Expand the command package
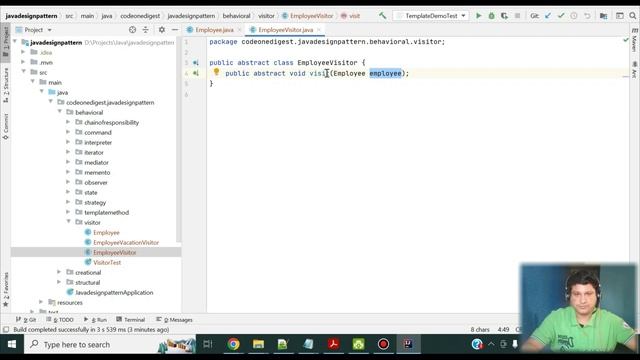This screenshot has width=640, height=360. tap(68, 132)
